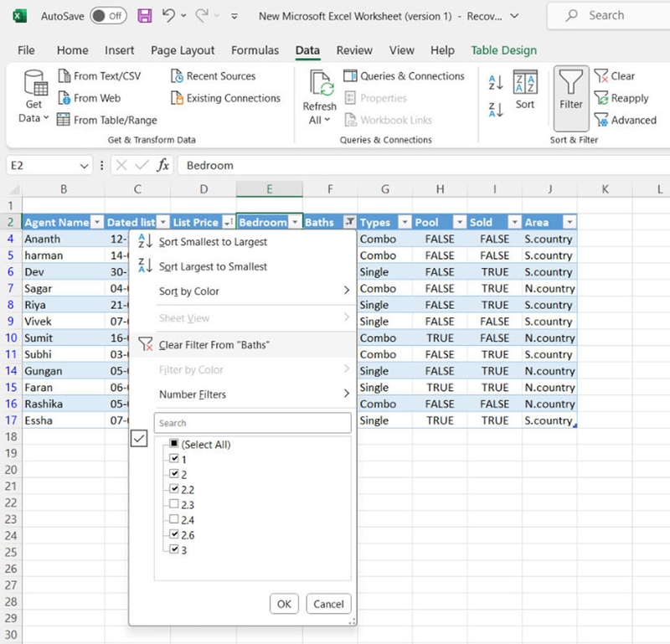
Task: Click Cancel in the filter menu
Action: (x=328, y=604)
